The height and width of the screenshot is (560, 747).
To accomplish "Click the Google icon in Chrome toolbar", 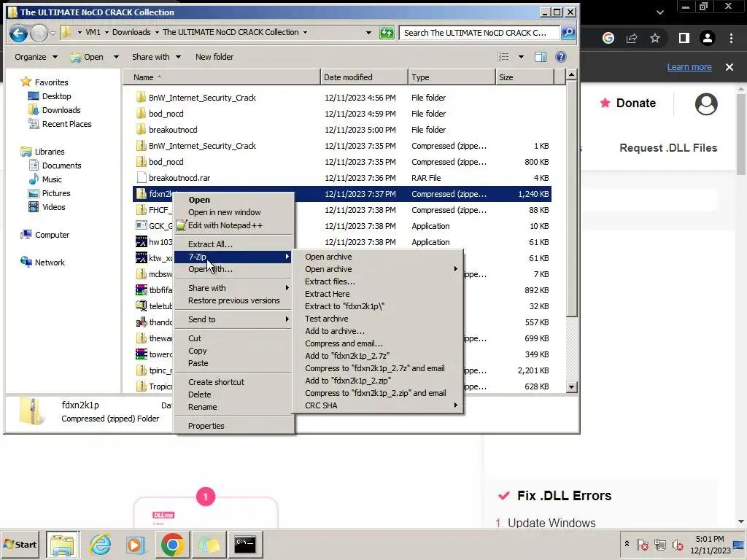I will 608,38.
